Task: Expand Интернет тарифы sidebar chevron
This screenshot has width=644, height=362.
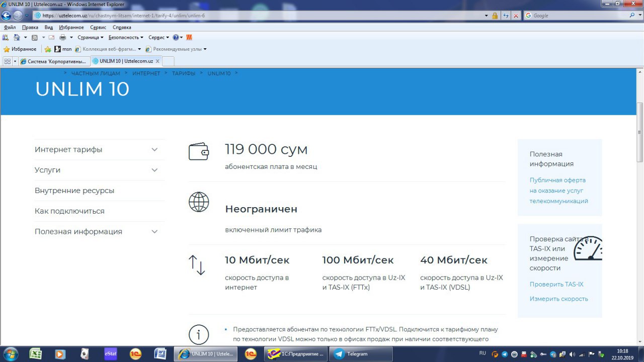Action: pos(154,150)
